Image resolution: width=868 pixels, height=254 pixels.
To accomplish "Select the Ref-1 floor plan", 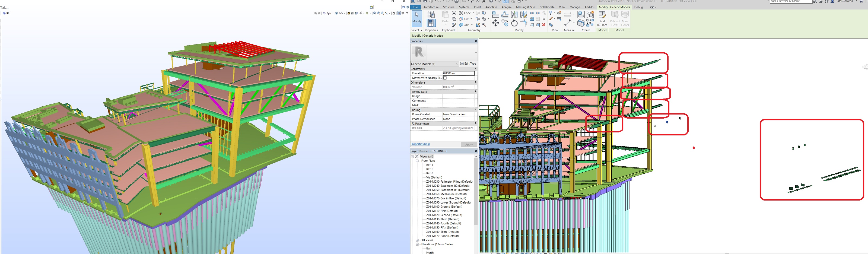I will click(x=430, y=165).
